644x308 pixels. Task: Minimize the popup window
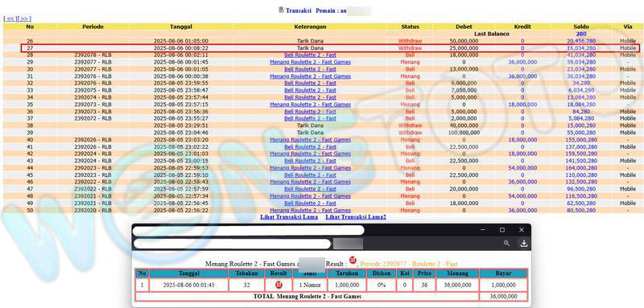click(483, 230)
